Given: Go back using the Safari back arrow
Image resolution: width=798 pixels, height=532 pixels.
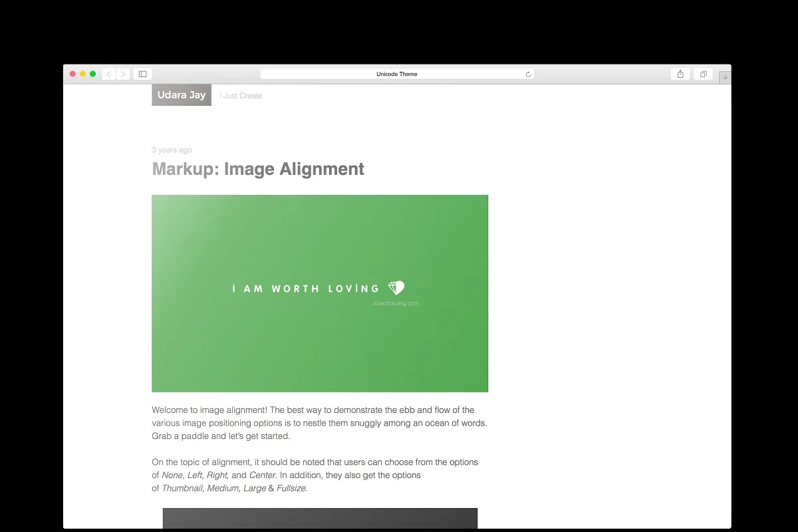Looking at the screenshot, I should [109, 74].
